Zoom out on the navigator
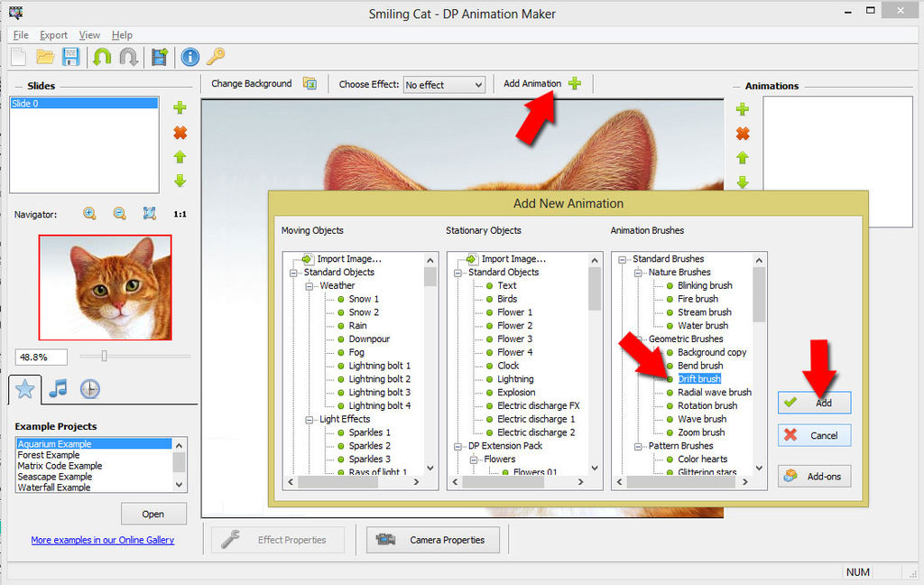The image size is (924, 585). click(x=120, y=213)
